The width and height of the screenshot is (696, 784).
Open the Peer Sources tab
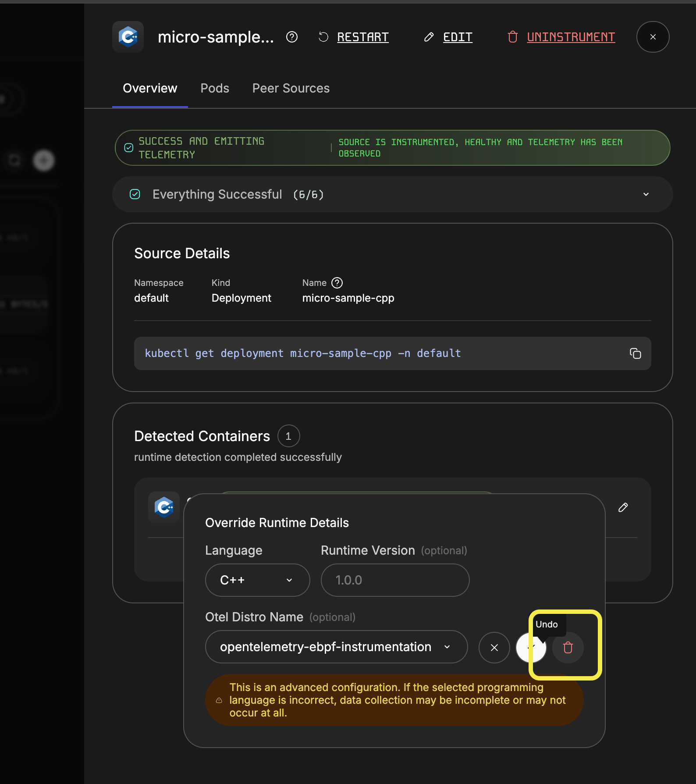point(291,88)
